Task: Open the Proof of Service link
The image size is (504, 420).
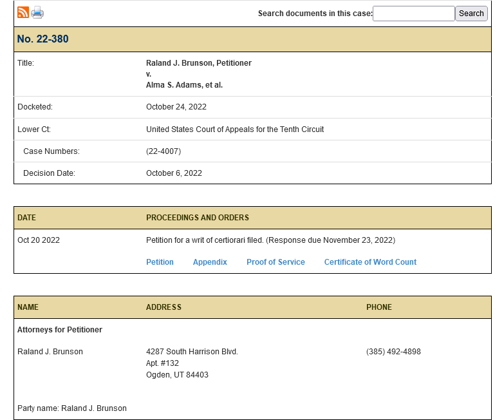Action: 275,262
